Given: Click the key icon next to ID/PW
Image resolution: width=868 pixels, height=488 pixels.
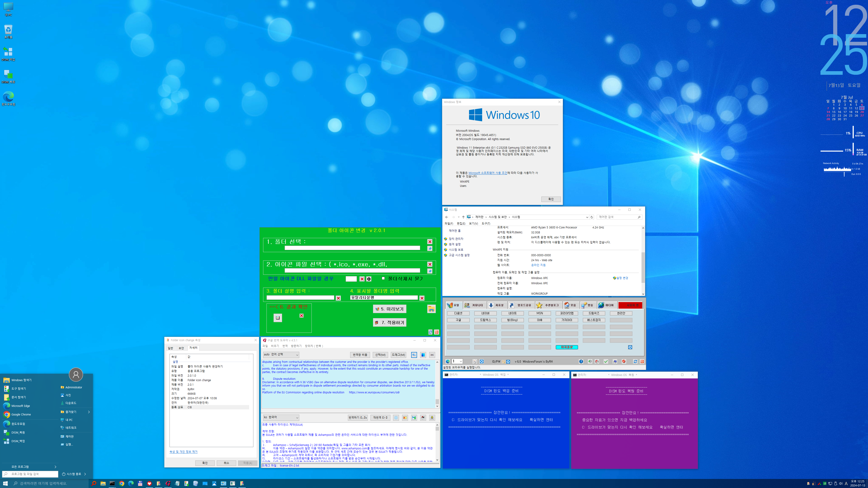Looking at the screenshot, I should (503, 361).
